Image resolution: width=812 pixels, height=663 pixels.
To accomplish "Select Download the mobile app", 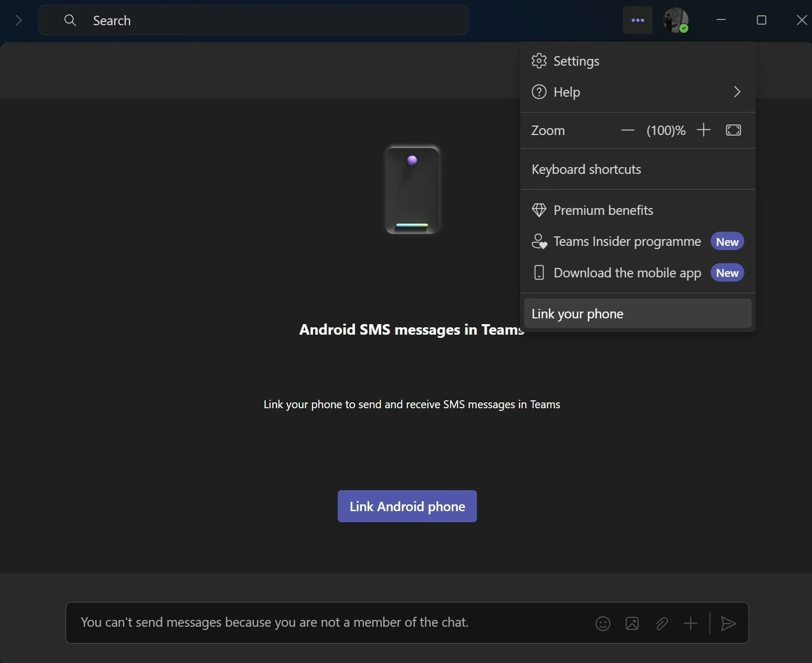I will [638, 273].
